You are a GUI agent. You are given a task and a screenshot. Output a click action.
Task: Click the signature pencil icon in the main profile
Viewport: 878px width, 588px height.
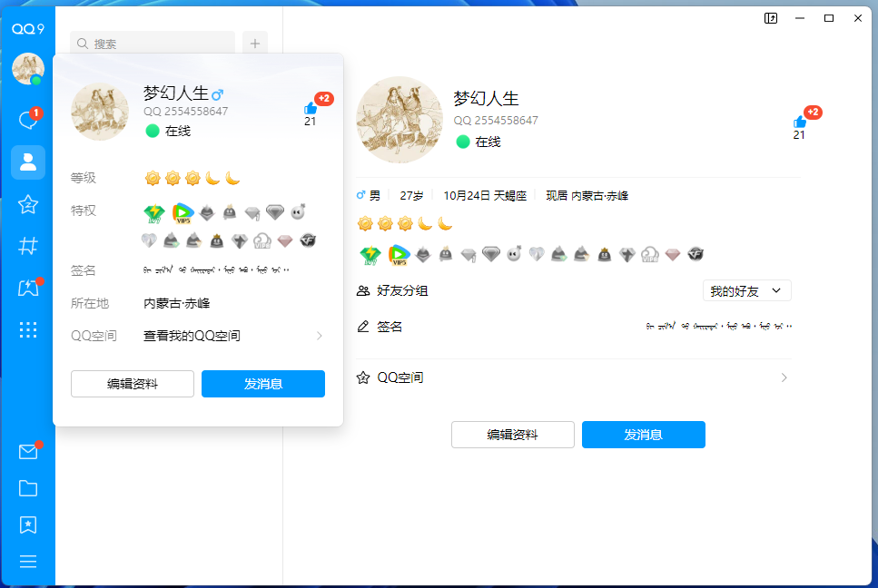click(363, 327)
